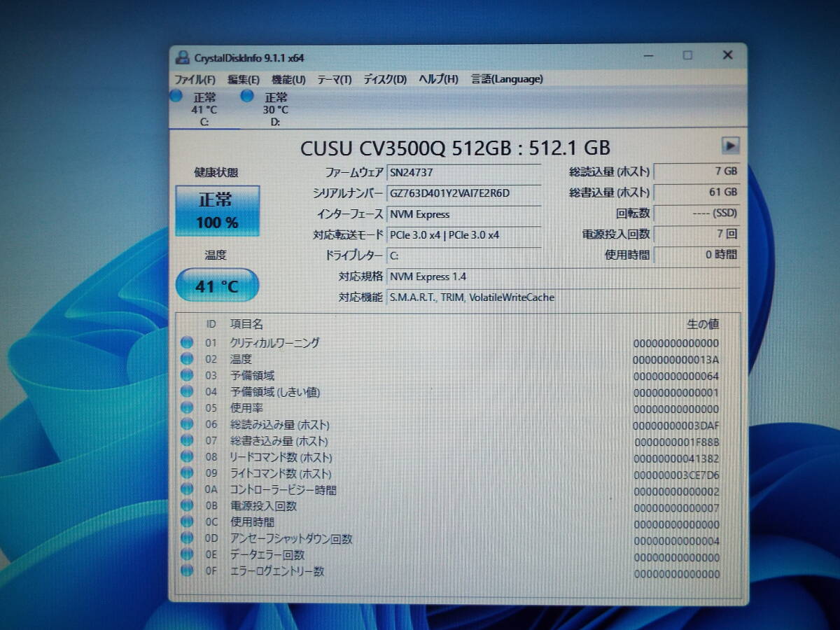Click the status orb for ID 0B row
The width and height of the screenshot is (840, 630).
(x=186, y=505)
